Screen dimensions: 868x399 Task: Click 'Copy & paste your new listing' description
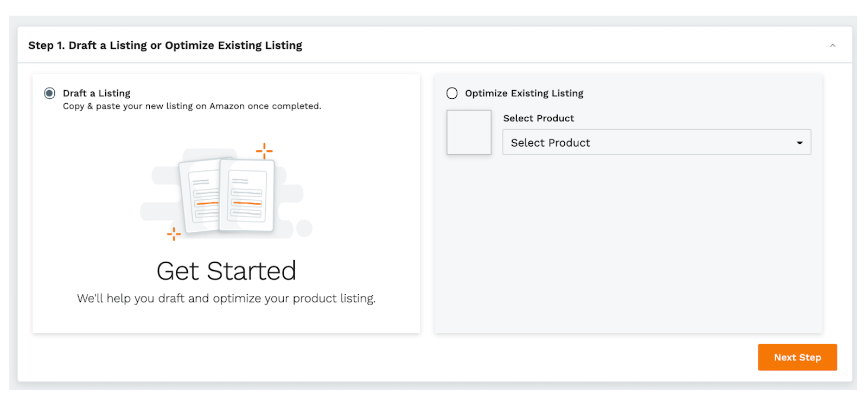tap(192, 106)
